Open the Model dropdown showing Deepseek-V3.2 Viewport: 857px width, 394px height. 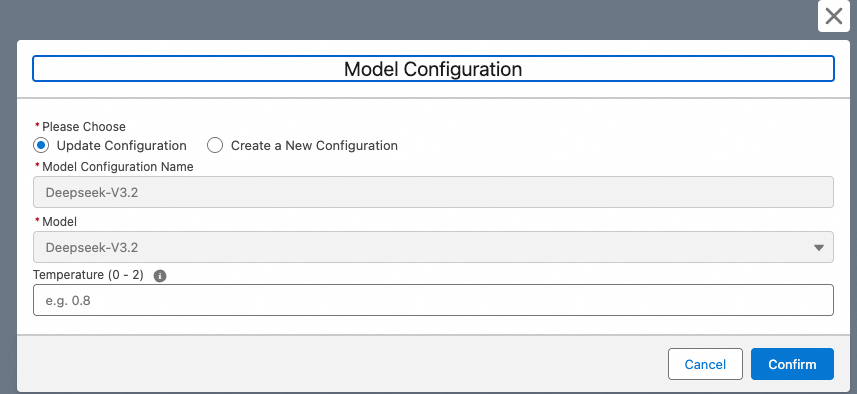(x=433, y=247)
